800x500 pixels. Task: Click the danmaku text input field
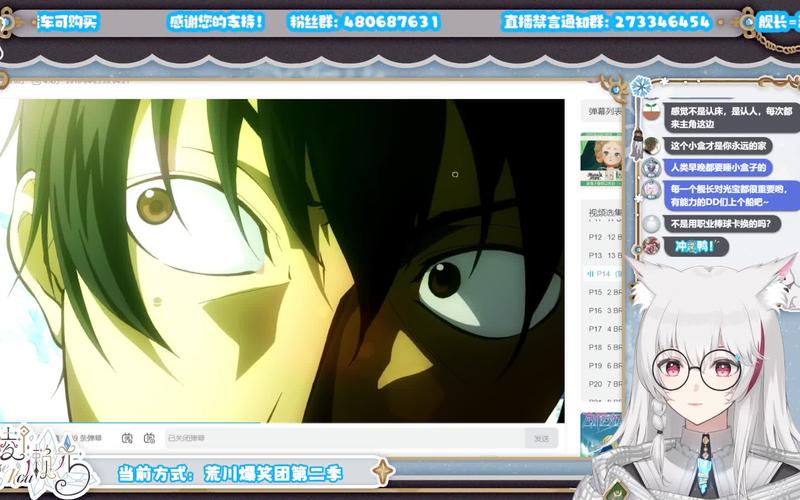tap(344, 438)
